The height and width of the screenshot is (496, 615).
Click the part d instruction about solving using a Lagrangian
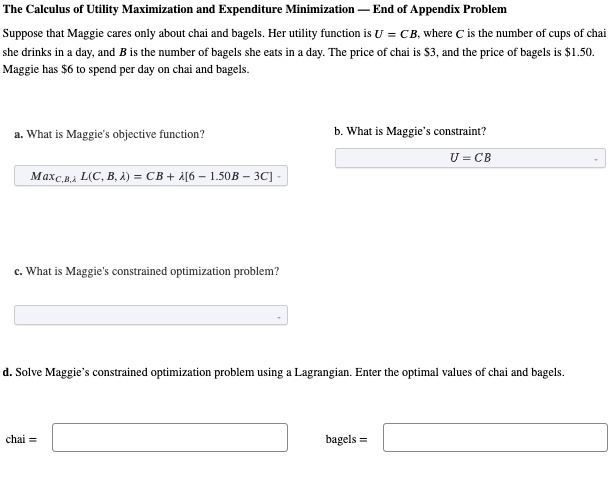click(x=283, y=372)
